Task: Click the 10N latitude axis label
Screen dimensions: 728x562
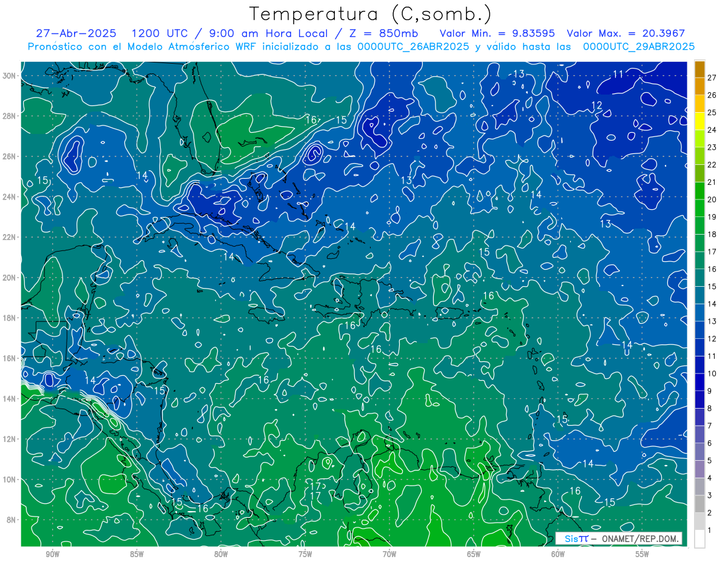Action: (x=10, y=479)
